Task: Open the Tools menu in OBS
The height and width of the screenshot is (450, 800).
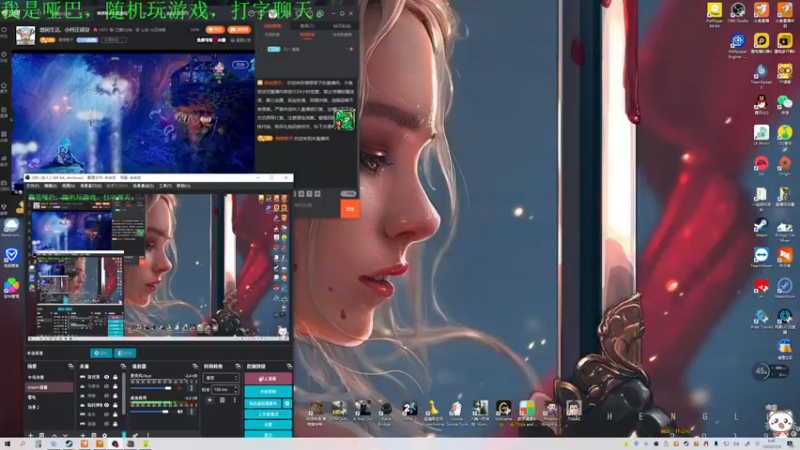Action: tap(165, 186)
